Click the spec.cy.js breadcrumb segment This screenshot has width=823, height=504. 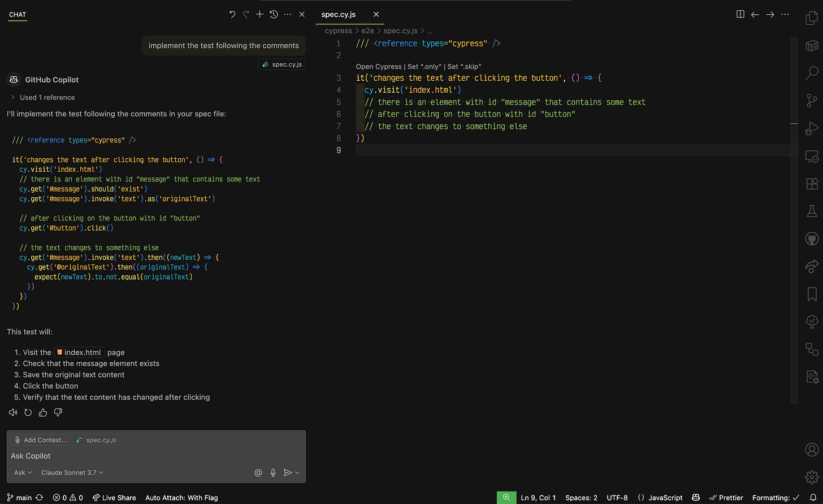400,31
